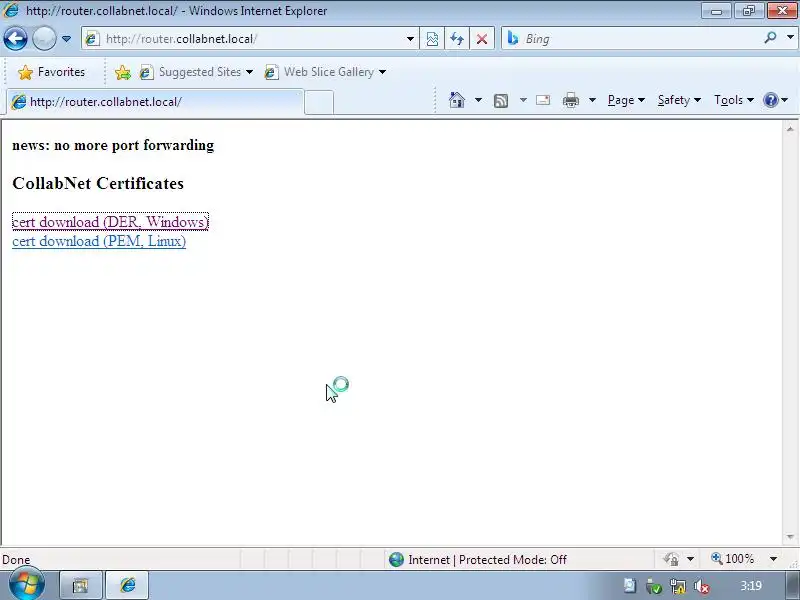Screen dimensions: 800x600
Task: Click the Internet zone globe icon
Action: click(396, 560)
